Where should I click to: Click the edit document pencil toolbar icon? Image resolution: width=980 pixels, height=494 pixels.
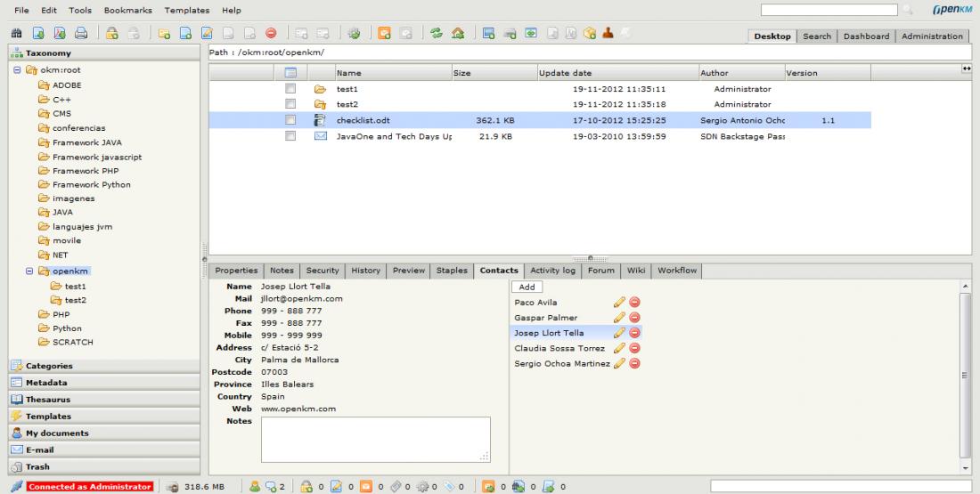207,33
